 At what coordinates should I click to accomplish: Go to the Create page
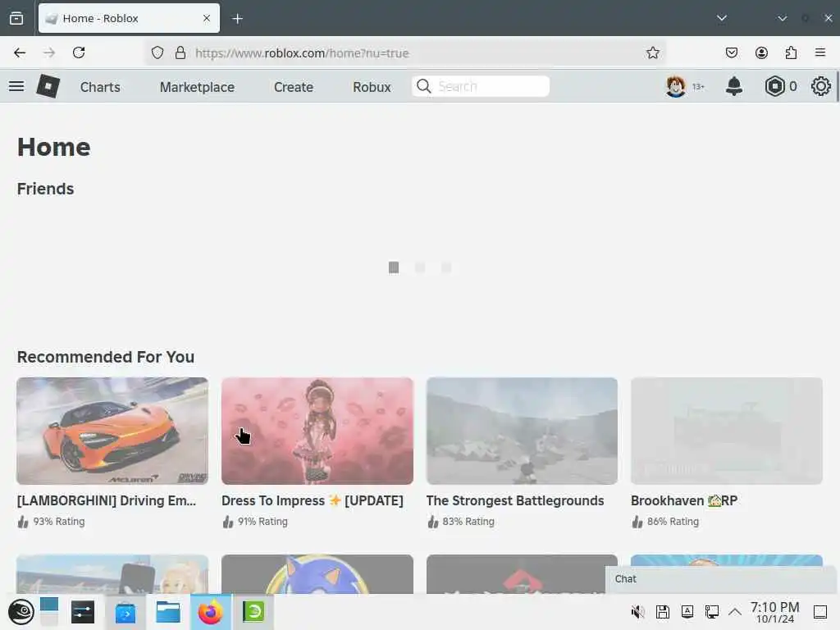294,87
